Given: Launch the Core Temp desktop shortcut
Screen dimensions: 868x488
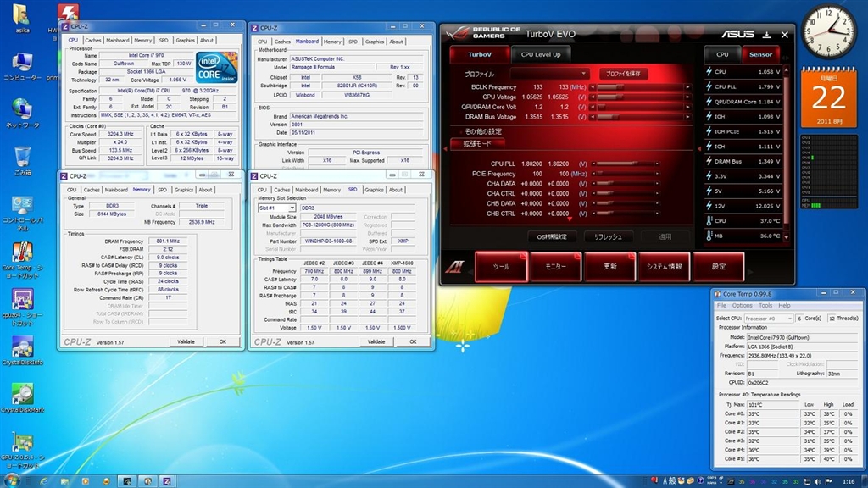Looking at the screenshot, I should [22, 261].
